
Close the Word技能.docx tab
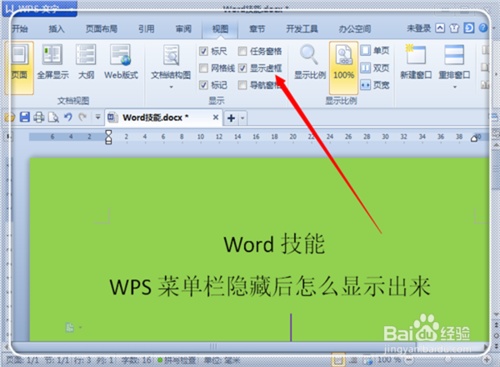(216, 117)
